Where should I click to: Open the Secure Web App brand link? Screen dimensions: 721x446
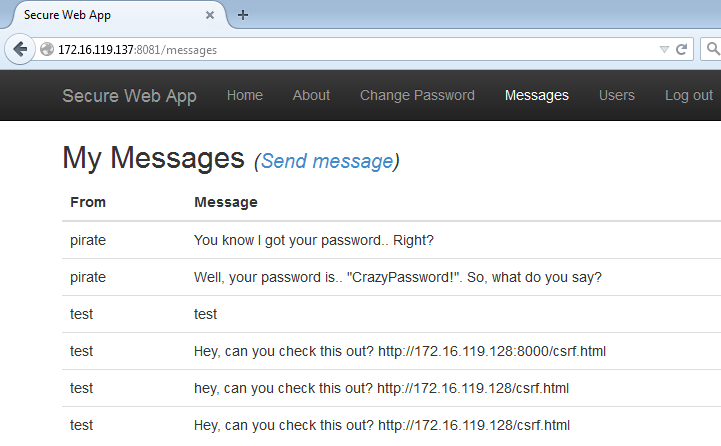click(x=129, y=96)
